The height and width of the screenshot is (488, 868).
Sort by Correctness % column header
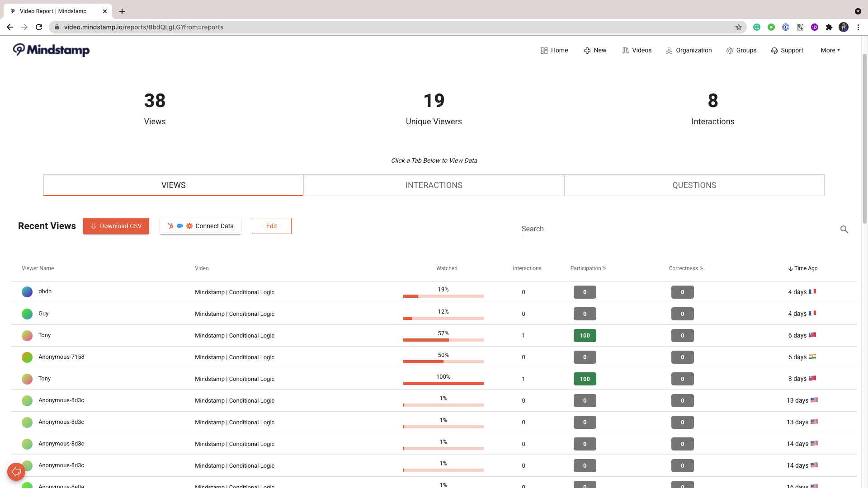686,268
